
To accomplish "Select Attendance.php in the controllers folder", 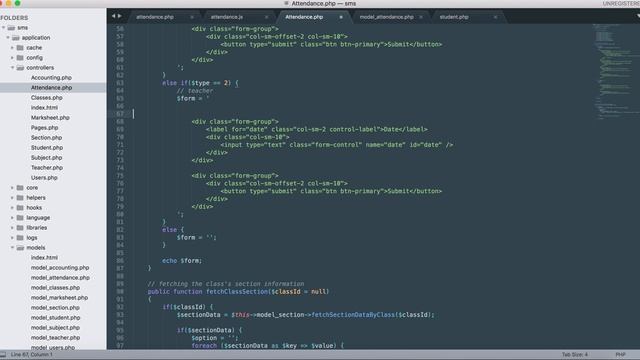I will [x=51, y=88].
